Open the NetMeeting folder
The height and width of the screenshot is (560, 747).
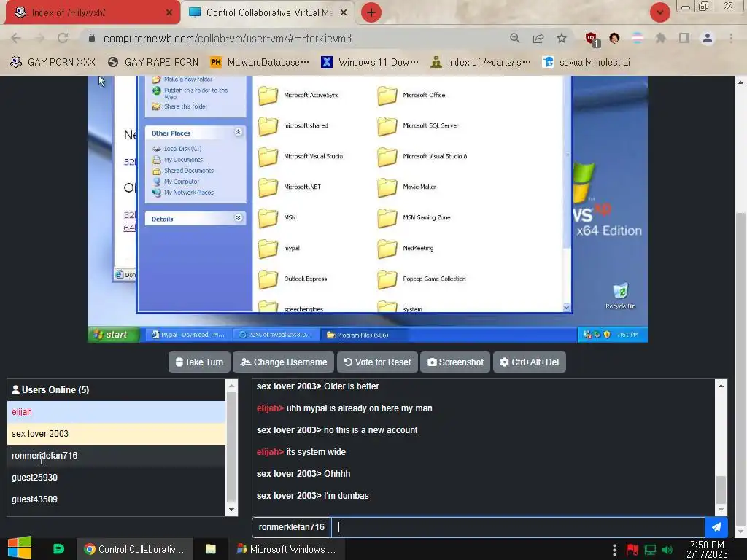(406, 248)
